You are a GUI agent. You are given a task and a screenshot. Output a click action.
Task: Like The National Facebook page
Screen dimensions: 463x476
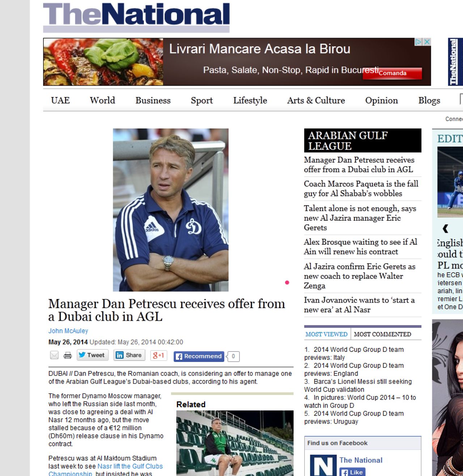pyautogui.click(x=352, y=472)
